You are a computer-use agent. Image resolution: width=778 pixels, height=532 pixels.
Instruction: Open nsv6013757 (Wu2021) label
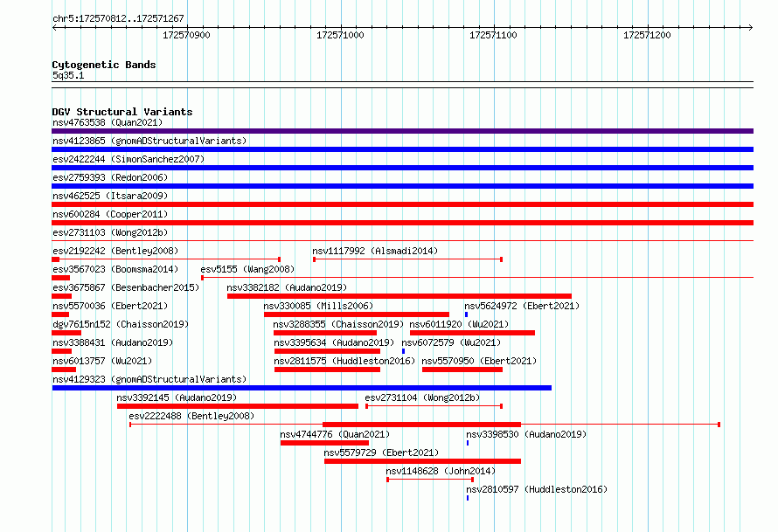[102, 361]
